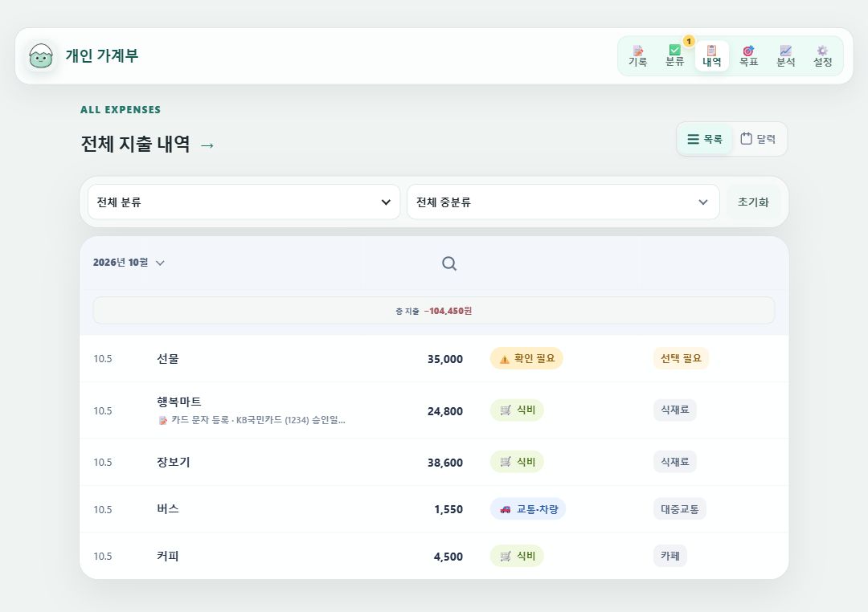Click the 38,600 amount
This screenshot has height=612, width=868.
point(445,463)
